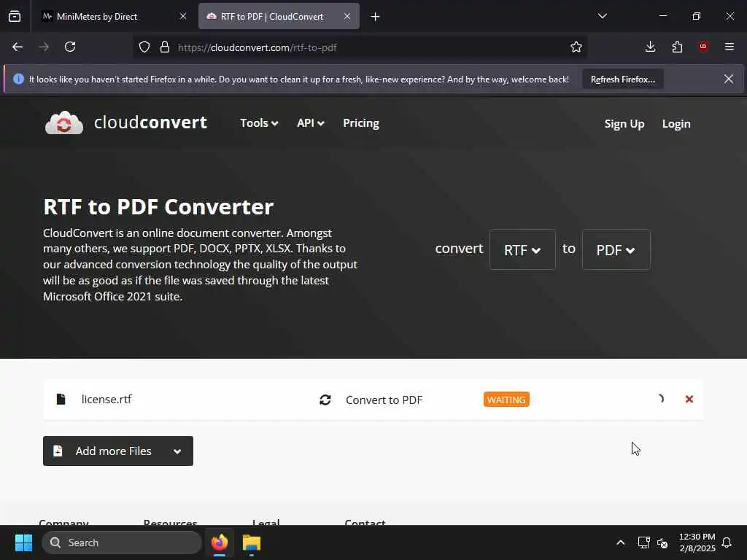Click the file-plus icon on Add more Files
Screen dimensions: 747x560
pyautogui.click(x=58, y=451)
